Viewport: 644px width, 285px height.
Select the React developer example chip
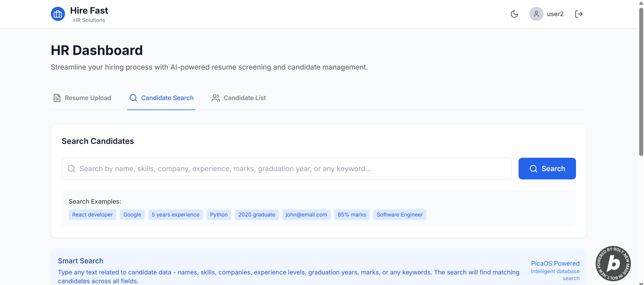92,215
